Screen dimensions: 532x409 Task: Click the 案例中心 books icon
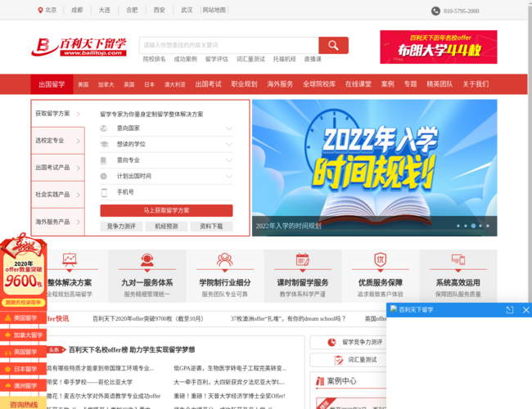(320, 381)
